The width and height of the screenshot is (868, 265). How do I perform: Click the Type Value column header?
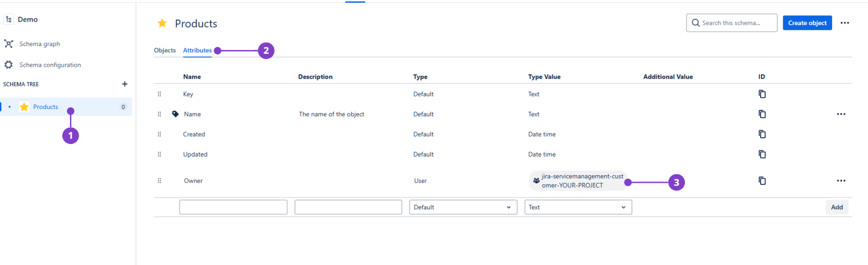tap(544, 77)
